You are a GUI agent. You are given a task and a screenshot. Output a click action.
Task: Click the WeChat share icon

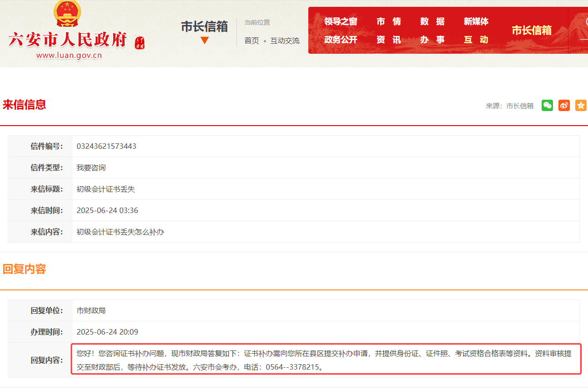[x=547, y=105]
